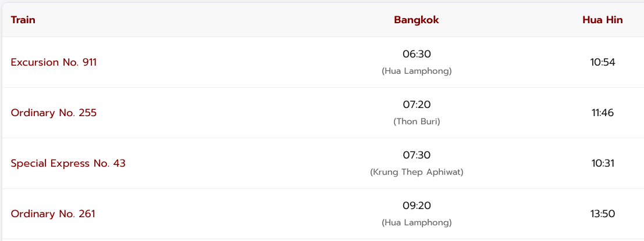Click the Thon Buri station label
Viewport: 644px width, 241px height.
[417, 122]
